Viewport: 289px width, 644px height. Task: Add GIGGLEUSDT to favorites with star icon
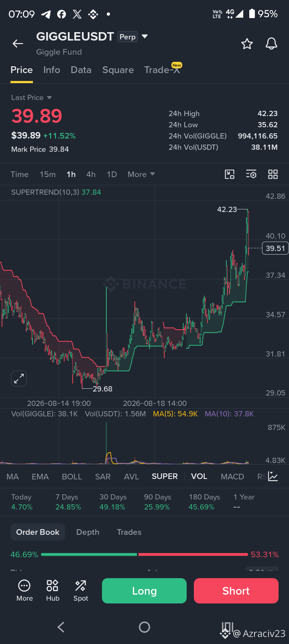point(247,44)
